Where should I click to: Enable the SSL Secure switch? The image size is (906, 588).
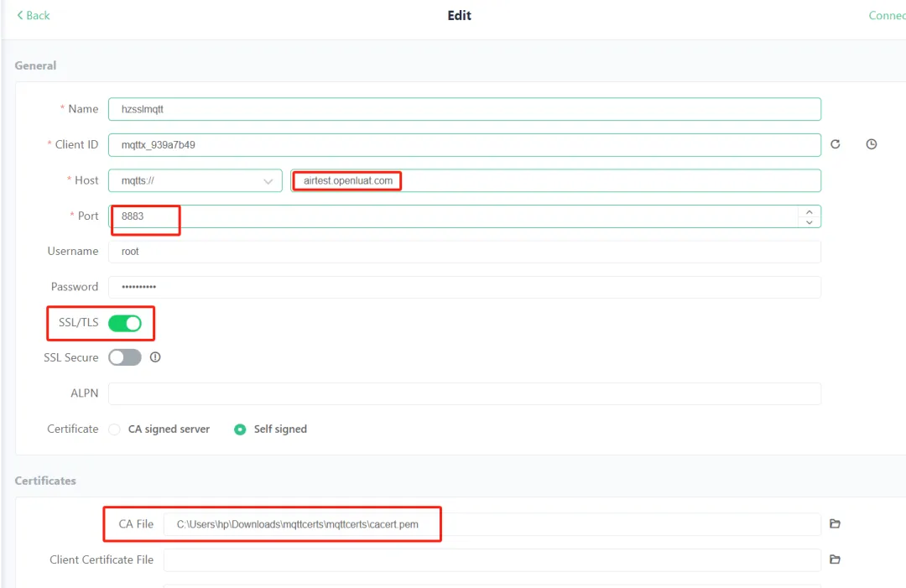(x=125, y=357)
